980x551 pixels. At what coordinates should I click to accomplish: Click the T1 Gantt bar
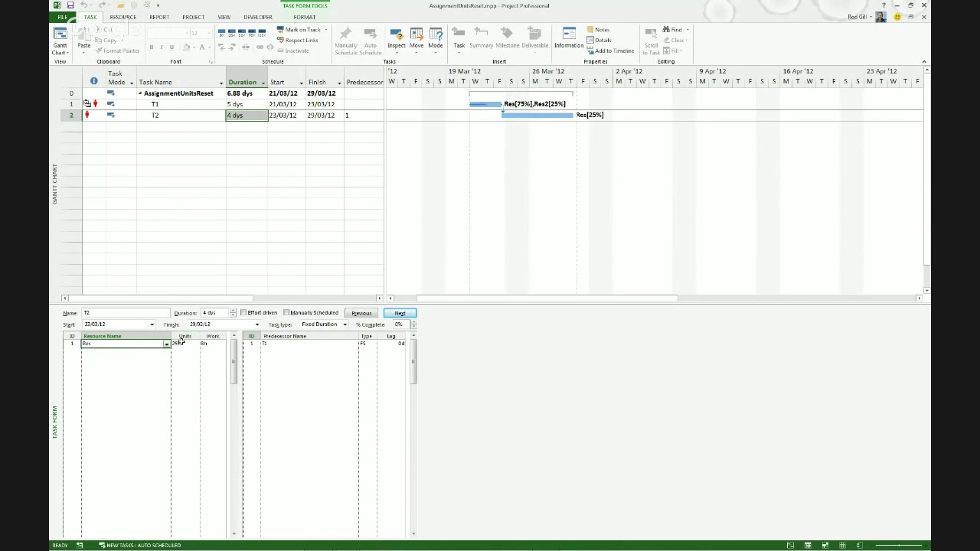(x=485, y=104)
